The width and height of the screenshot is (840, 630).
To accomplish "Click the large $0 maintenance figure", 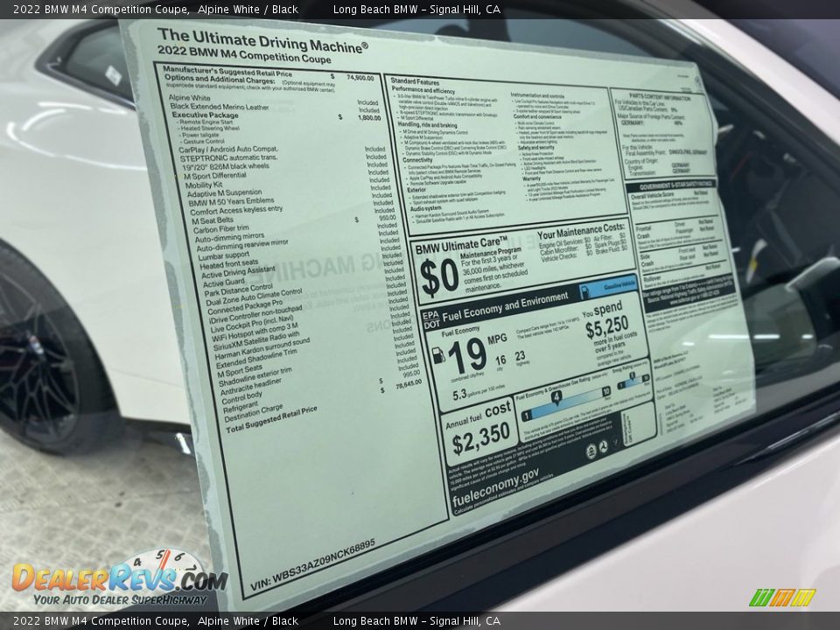I will (439, 277).
